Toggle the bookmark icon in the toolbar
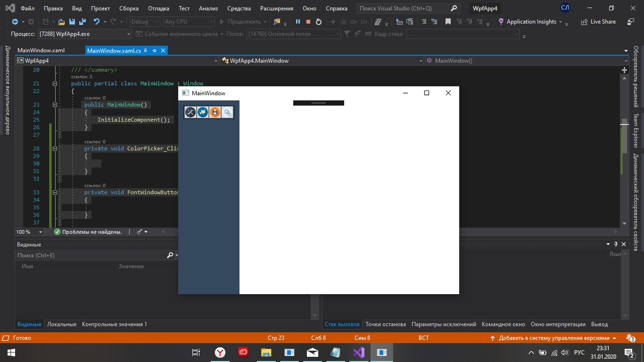Viewport: 644px width, 362px height. coord(448,22)
